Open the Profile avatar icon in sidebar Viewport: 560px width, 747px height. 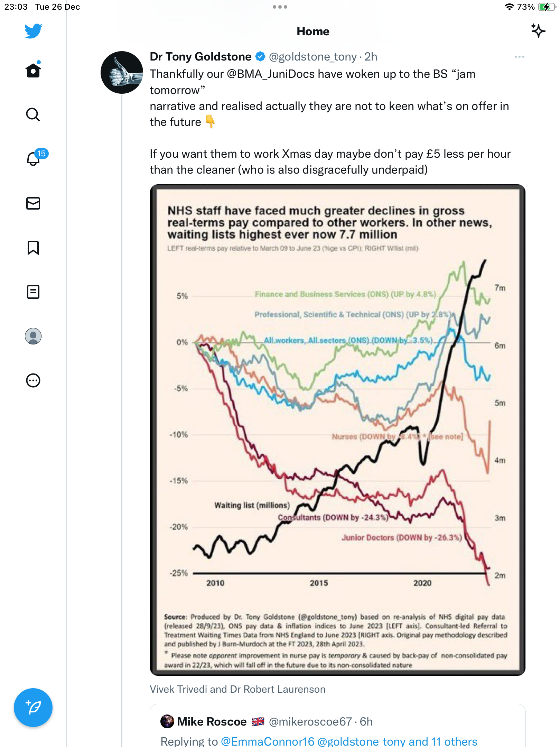33,336
